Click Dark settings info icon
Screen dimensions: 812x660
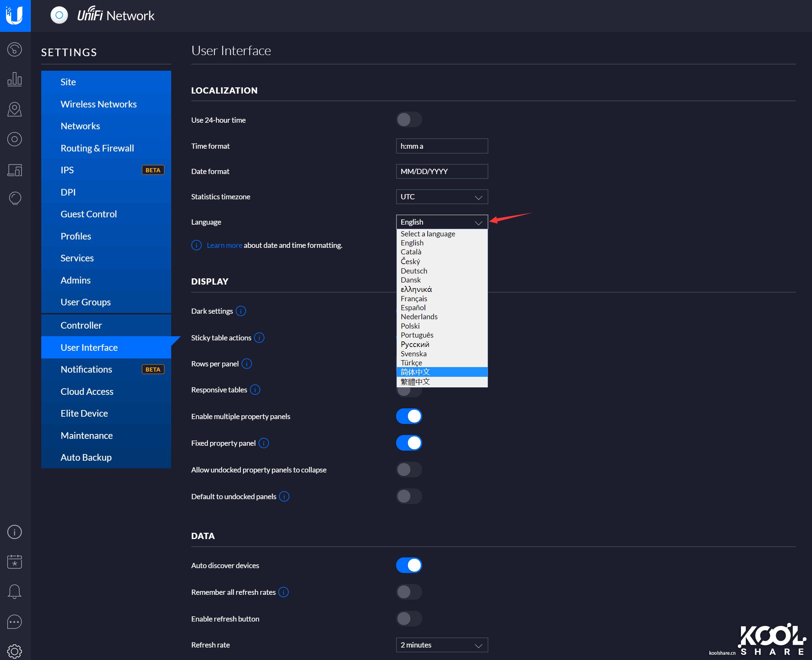[241, 311]
